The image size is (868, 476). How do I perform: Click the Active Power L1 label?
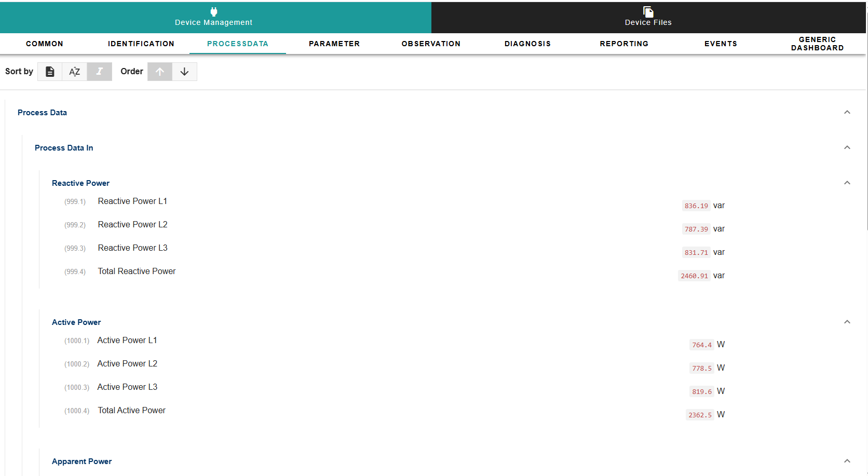coord(127,341)
